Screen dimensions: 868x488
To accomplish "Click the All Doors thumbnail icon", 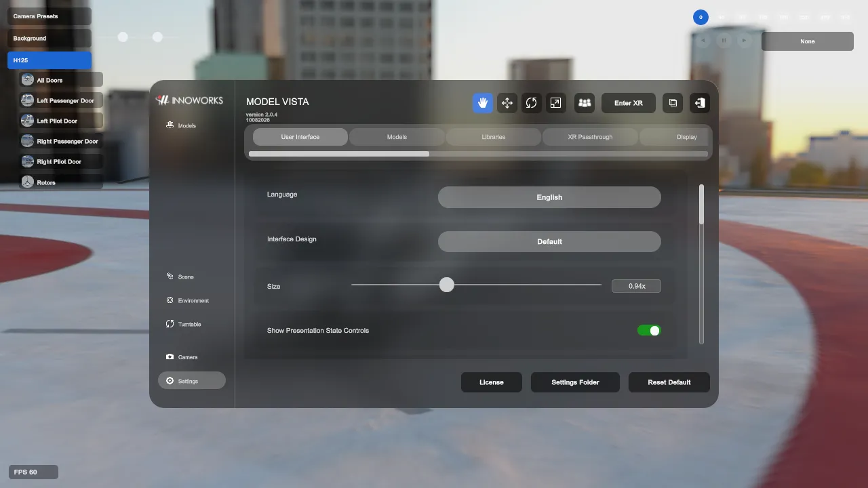I will (x=27, y=80).
